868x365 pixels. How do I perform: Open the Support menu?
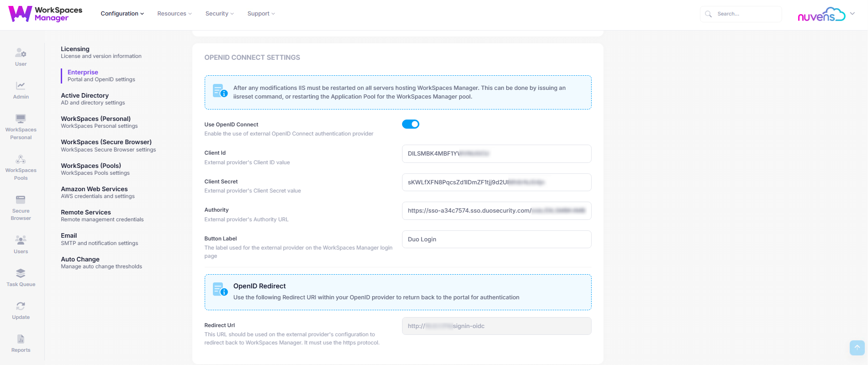coord(261,14)
